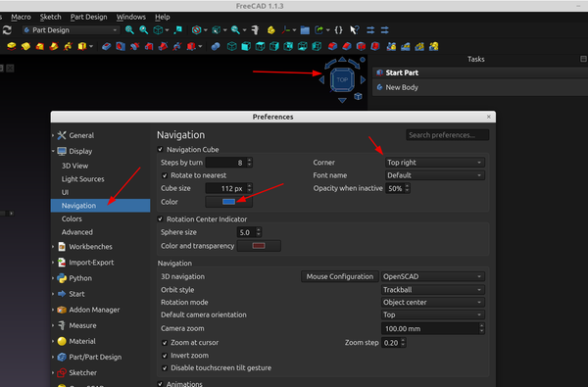Viewport: 588px width, 387px height.
Task: Click the Pocket tool icon
Action: click(x=107, y=46)
